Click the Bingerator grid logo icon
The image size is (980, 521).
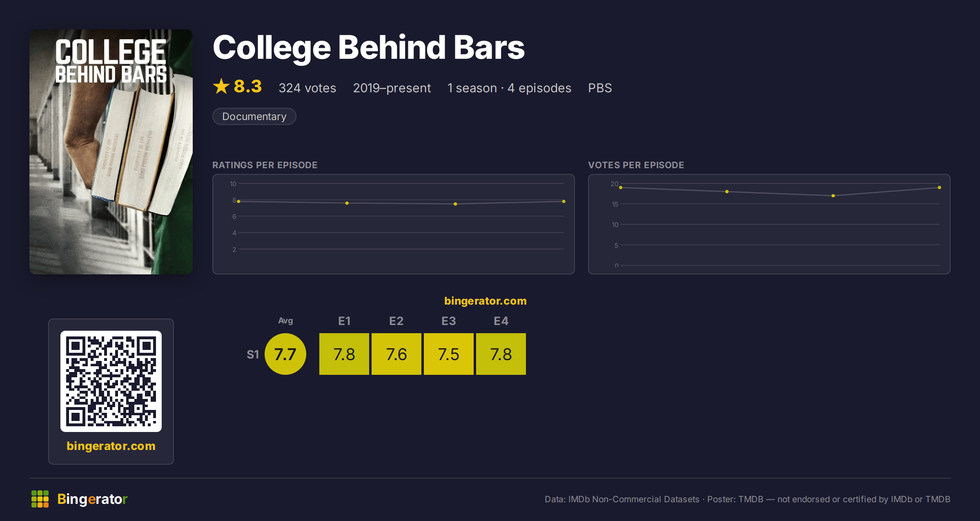(x=40, y=499)
